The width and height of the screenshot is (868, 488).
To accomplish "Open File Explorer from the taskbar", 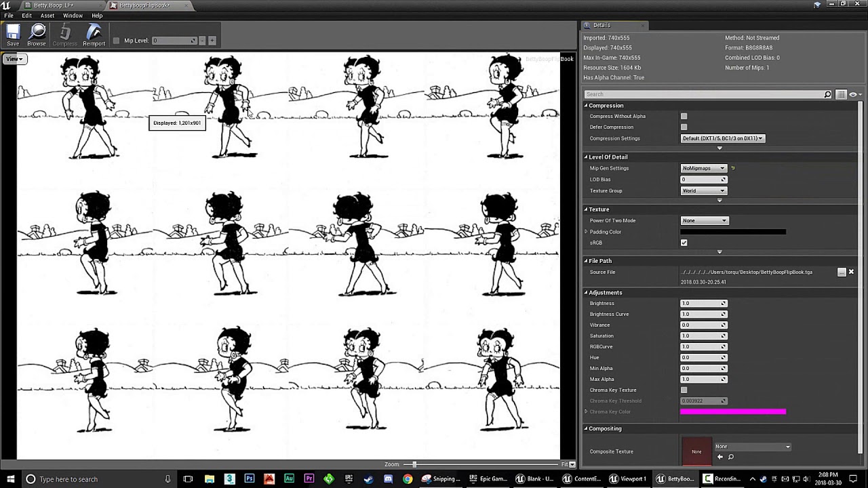I will [x=210, y=479].
